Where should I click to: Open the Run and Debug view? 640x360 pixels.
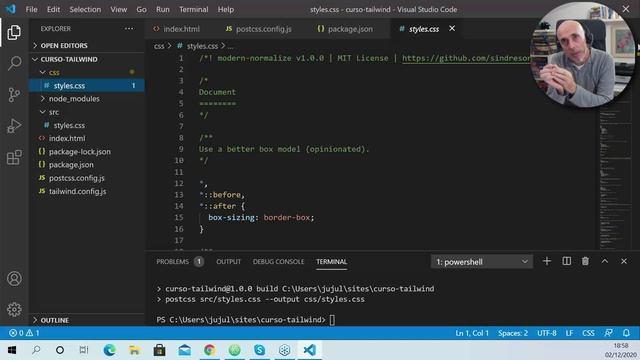(x=14, y=126)
